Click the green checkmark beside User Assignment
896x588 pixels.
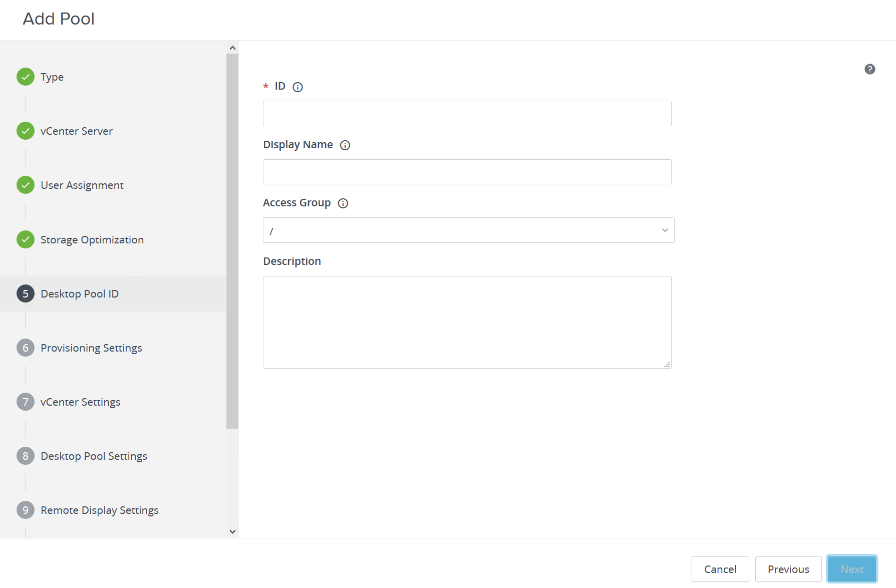25,185
